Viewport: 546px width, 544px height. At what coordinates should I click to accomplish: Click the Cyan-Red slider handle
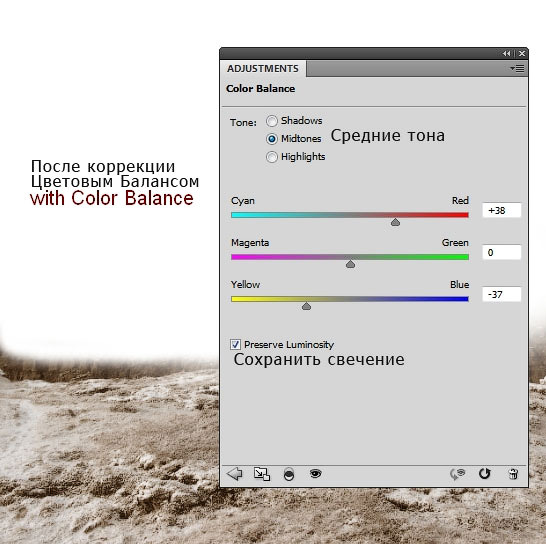tap(395, 222)
